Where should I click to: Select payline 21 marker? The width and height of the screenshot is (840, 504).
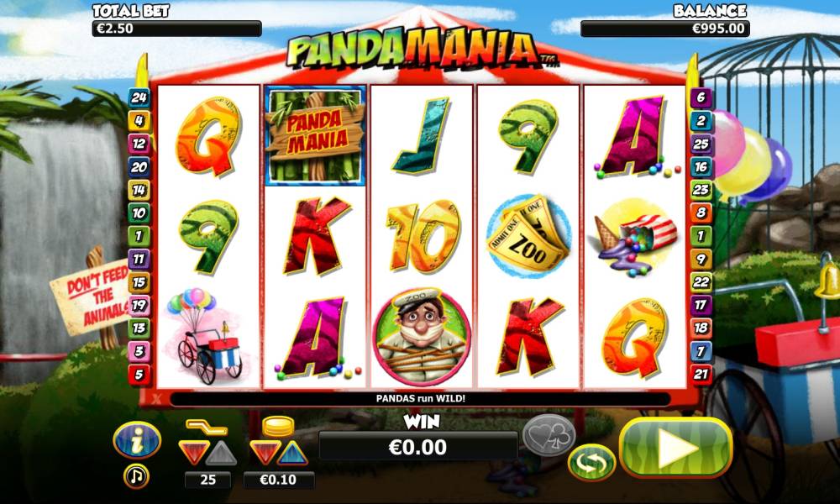pos(701,375)
